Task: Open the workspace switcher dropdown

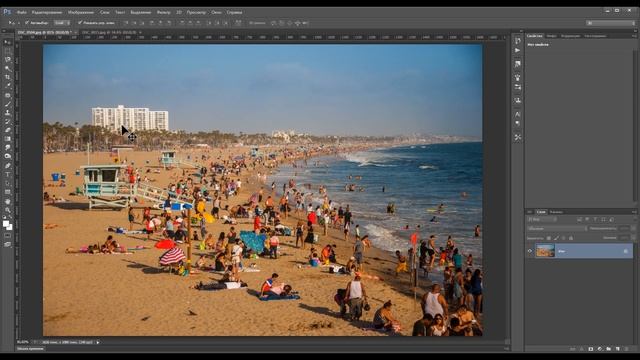Action: click(x=611, y=23)
